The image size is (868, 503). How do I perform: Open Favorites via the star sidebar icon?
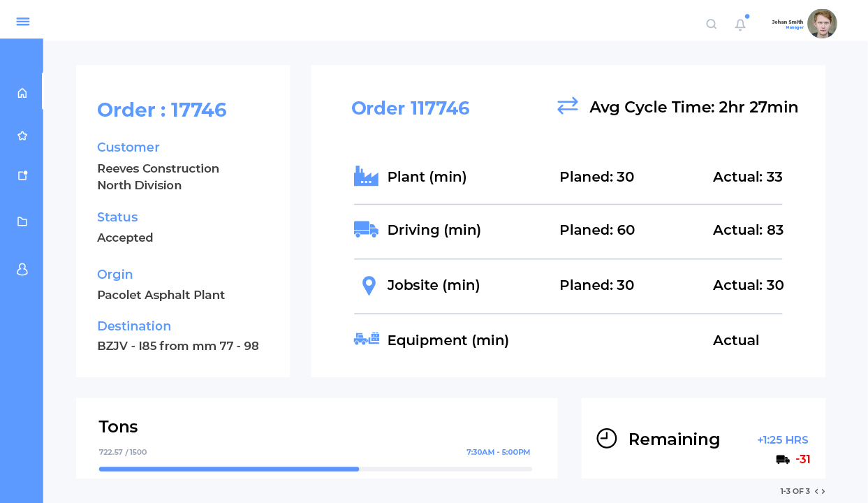[22, 136]
